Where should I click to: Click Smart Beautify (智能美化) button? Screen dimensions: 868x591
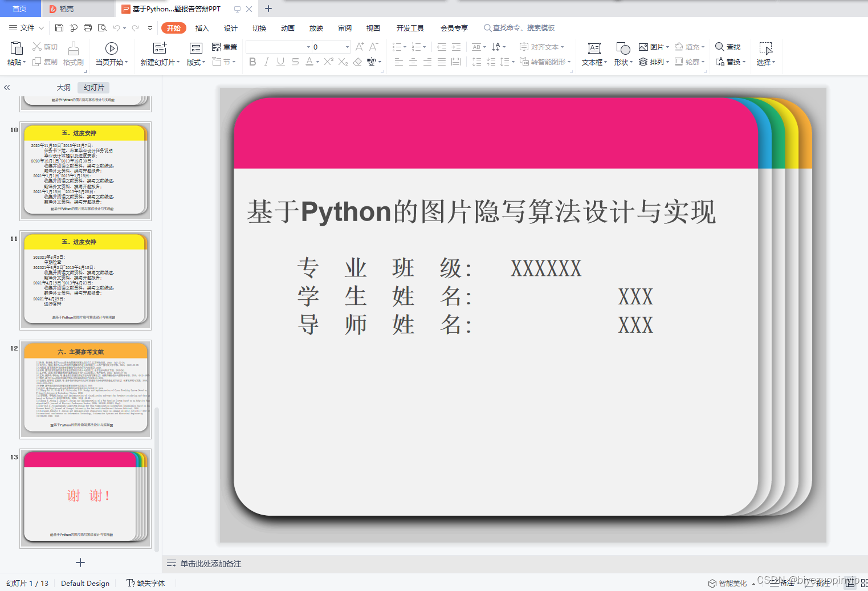click(x=728, y=583)
